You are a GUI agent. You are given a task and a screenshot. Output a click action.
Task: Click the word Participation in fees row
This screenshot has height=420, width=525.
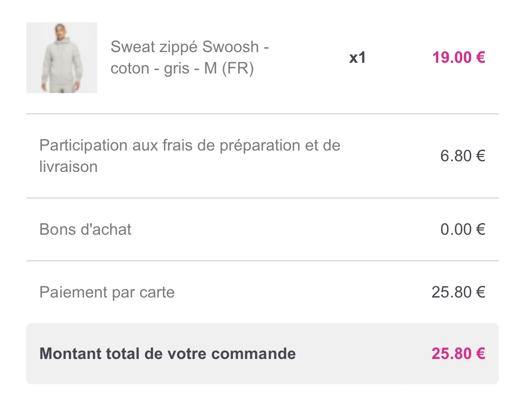(x=84, y=146)
